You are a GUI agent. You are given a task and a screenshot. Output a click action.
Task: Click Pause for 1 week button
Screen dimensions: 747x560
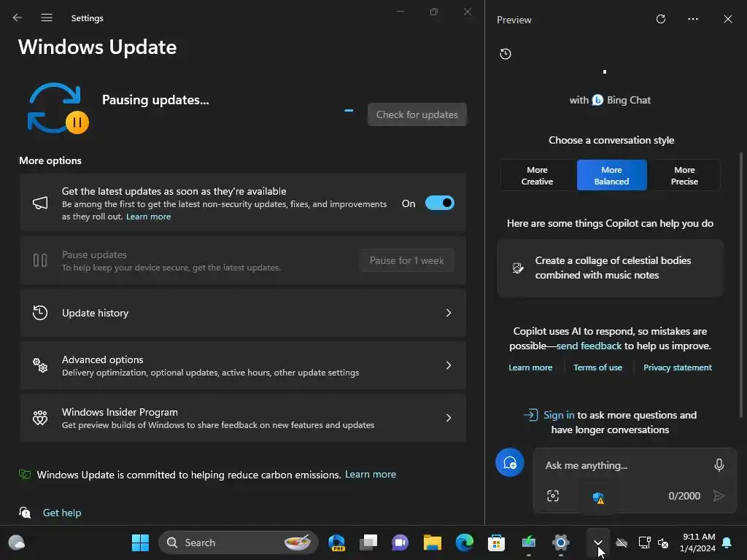(x=406, y=260)
